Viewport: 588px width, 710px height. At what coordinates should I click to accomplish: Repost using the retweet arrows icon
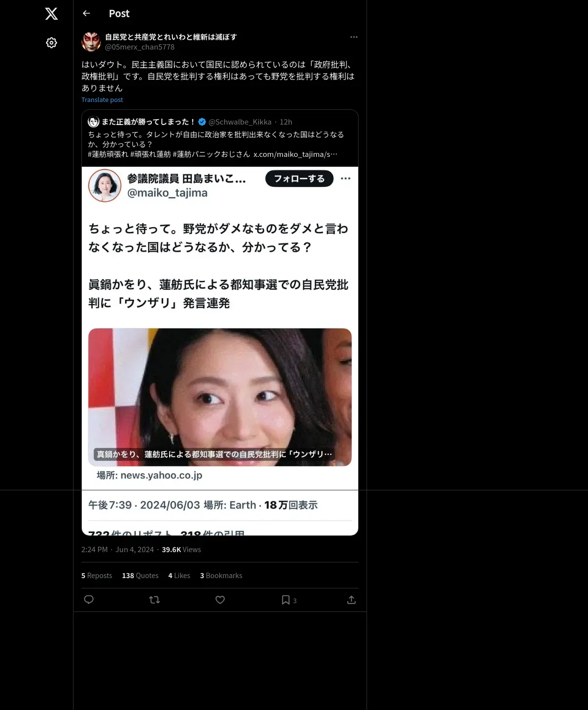click(x=154, y=600)
